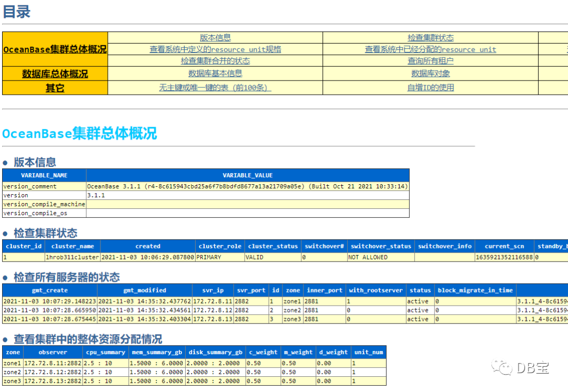
Task: Click the cpu_summary column header
Action: [x=106, y=352]
